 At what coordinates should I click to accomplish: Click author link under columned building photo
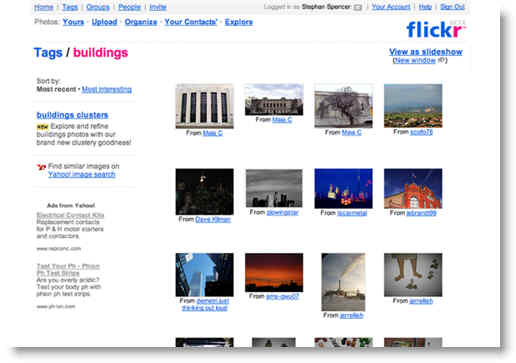click(213, 133)
